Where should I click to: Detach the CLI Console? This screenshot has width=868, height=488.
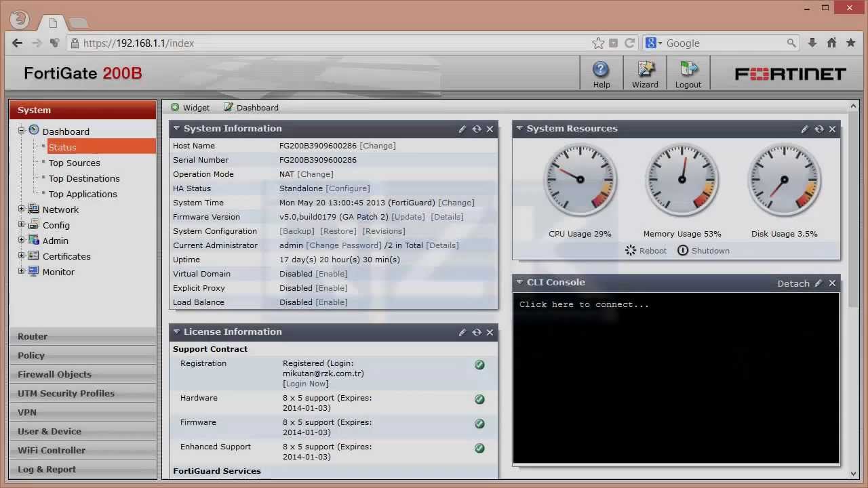click(793, 283)
